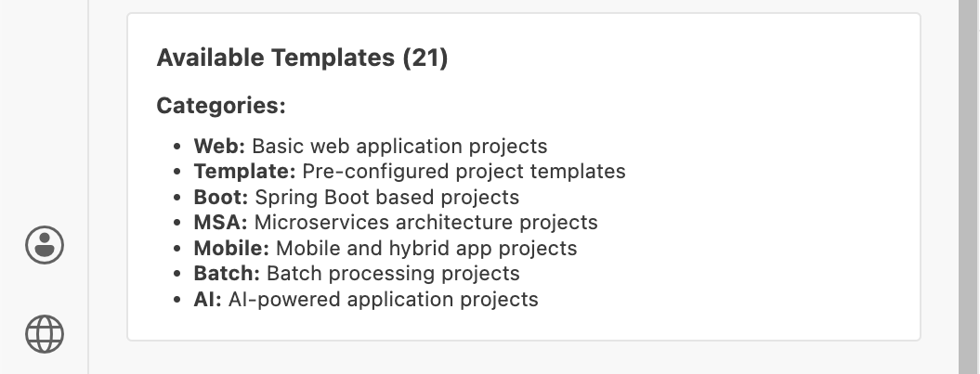Screen dimensions: 980x374
Task: Click the bullet point before Web
Action: pos(178,147)
